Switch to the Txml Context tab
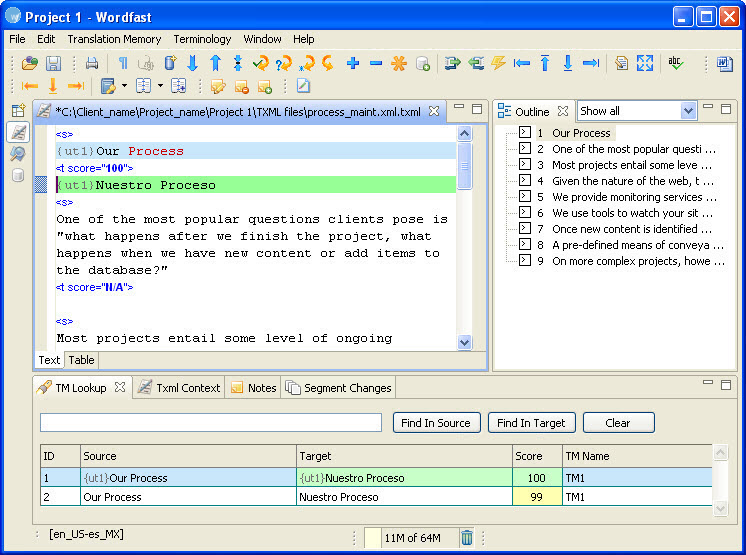Screen dimensions: 746x555 179,388
